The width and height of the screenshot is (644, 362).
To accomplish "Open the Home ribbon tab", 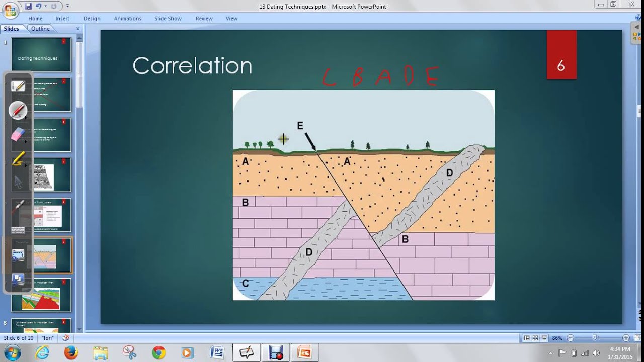I will 35,18.
